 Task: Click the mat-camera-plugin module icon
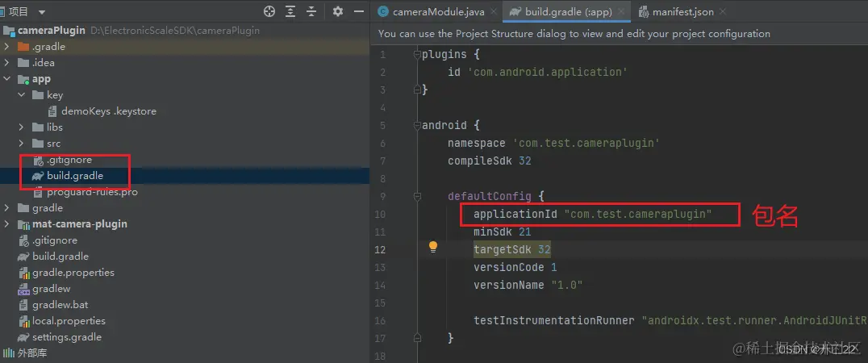tap(23, 224)
